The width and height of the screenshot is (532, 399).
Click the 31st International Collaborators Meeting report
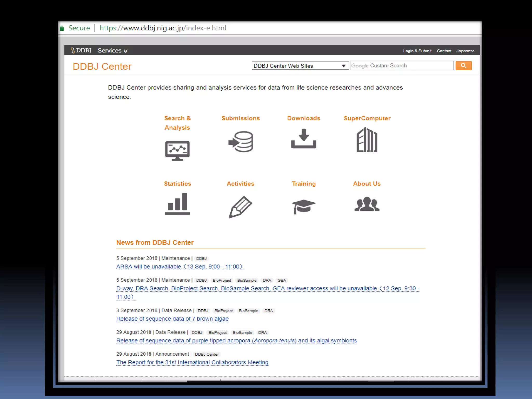[x=192, y=362]
